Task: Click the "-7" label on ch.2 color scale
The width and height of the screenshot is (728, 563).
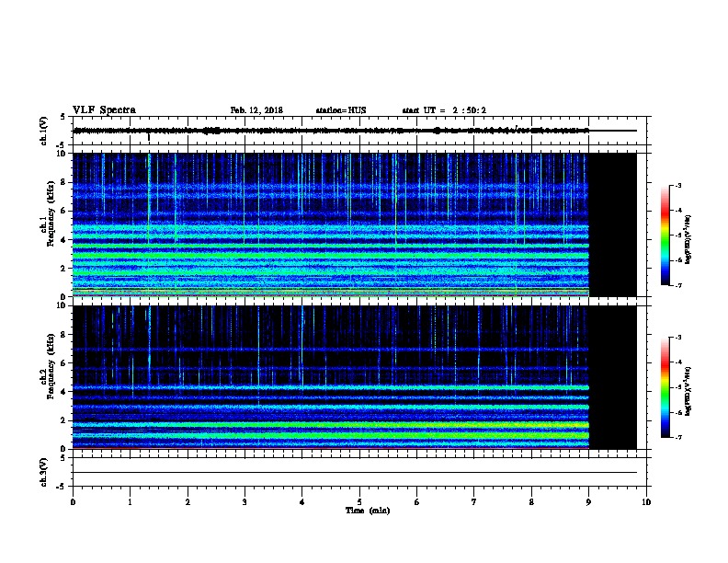Action: point(677,437)
